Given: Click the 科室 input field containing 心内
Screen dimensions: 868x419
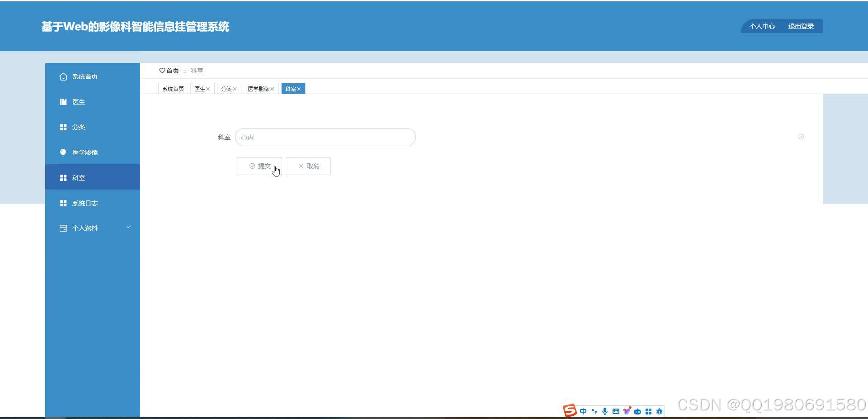Looking at the screenshot, I should 325,137.
